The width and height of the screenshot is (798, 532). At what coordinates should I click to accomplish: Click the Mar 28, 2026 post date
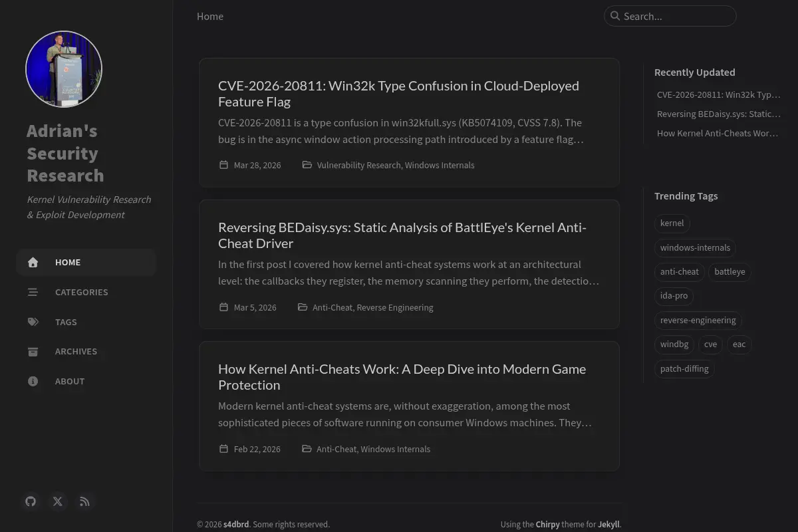[x=257, y=165]
